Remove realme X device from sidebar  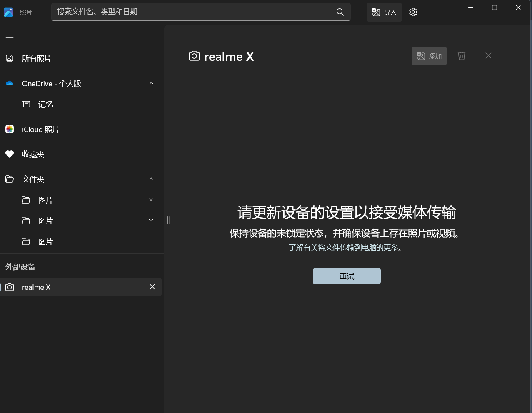(x=152, y=287)
